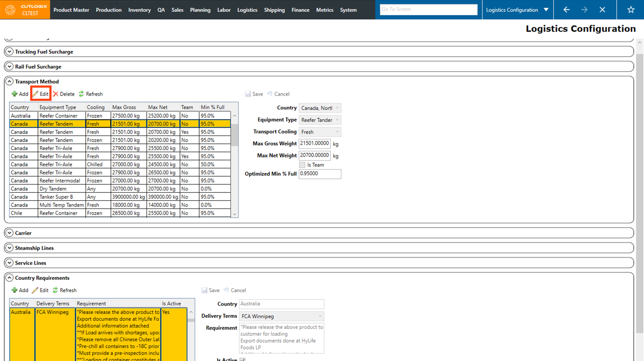Click the transport method table scrollbar down arrow

click(234, 214)
